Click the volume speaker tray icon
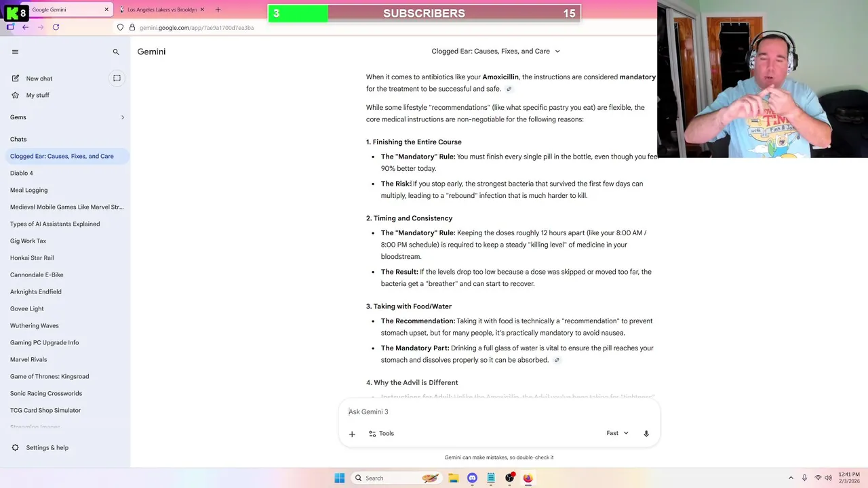 [x=828, y=478]
